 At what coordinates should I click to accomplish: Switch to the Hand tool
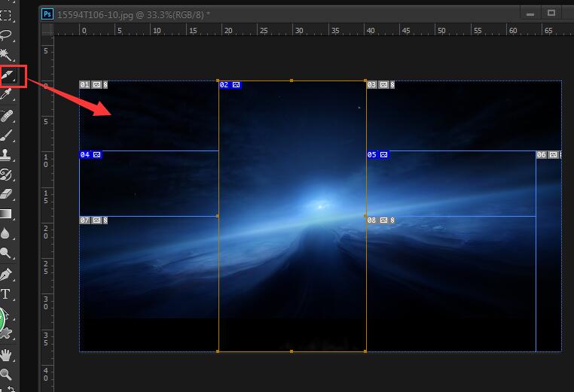coord(7,354)
